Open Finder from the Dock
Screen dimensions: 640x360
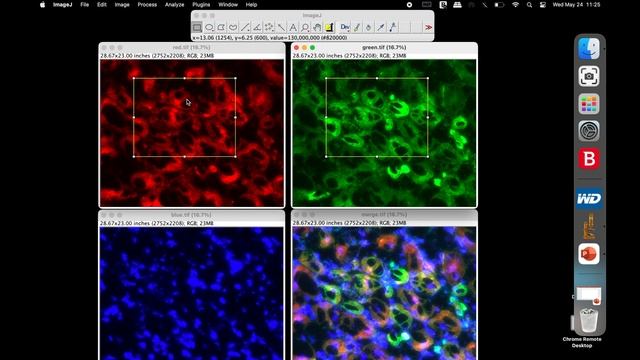tap(589, 49)
